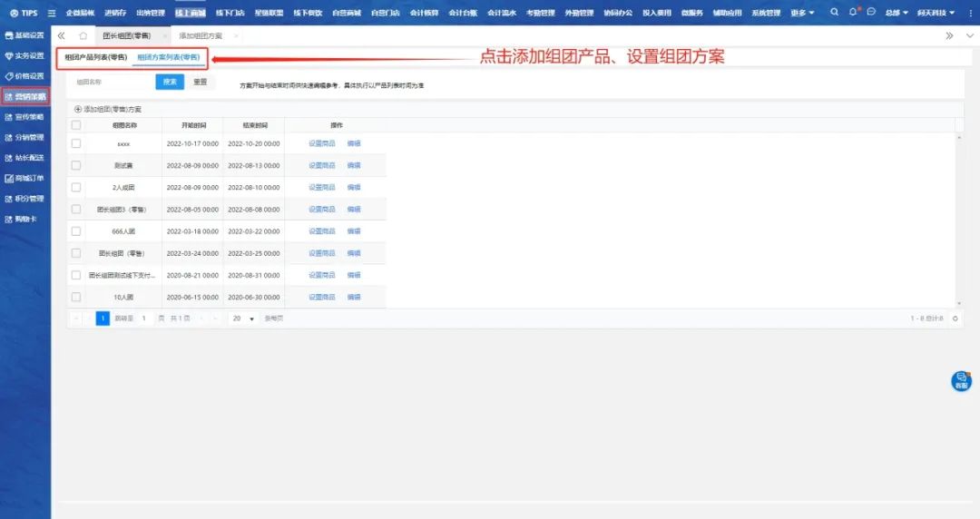Toggle the select-all checkbox in table header
The height and width of the screenshot is (519, 980).
click(x=76, y=125)
